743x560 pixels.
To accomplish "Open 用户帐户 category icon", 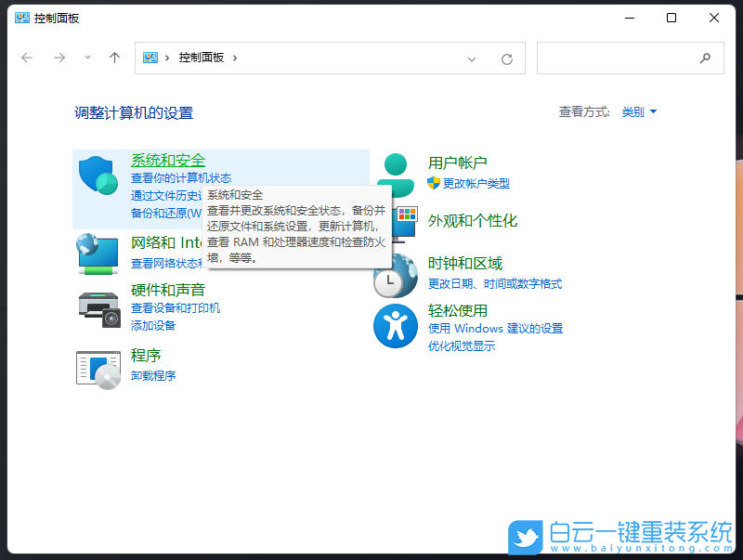I will [396, 170].
